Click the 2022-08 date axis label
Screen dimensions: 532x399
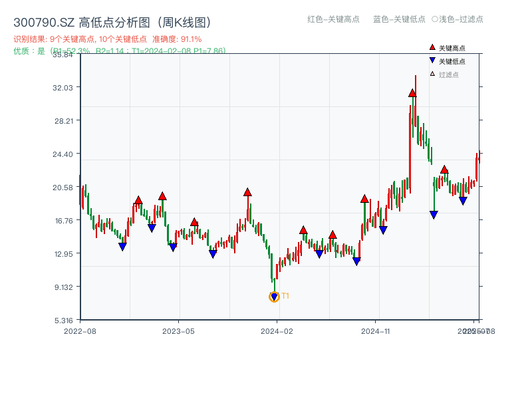tap(80, 331)
